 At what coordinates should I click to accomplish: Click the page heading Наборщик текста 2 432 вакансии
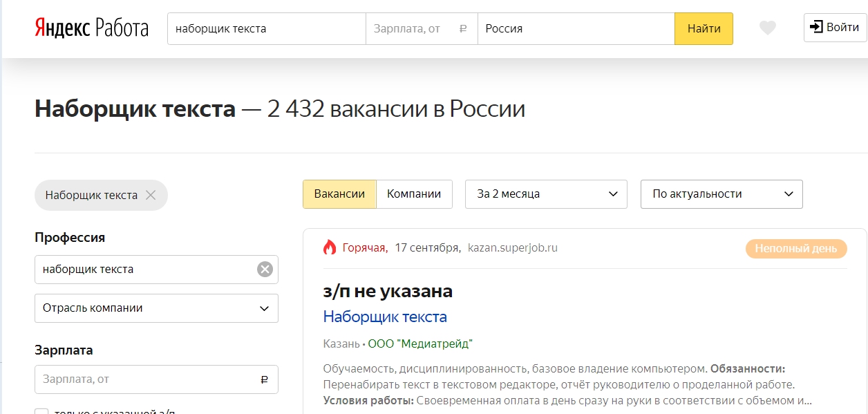click(280, 109)
